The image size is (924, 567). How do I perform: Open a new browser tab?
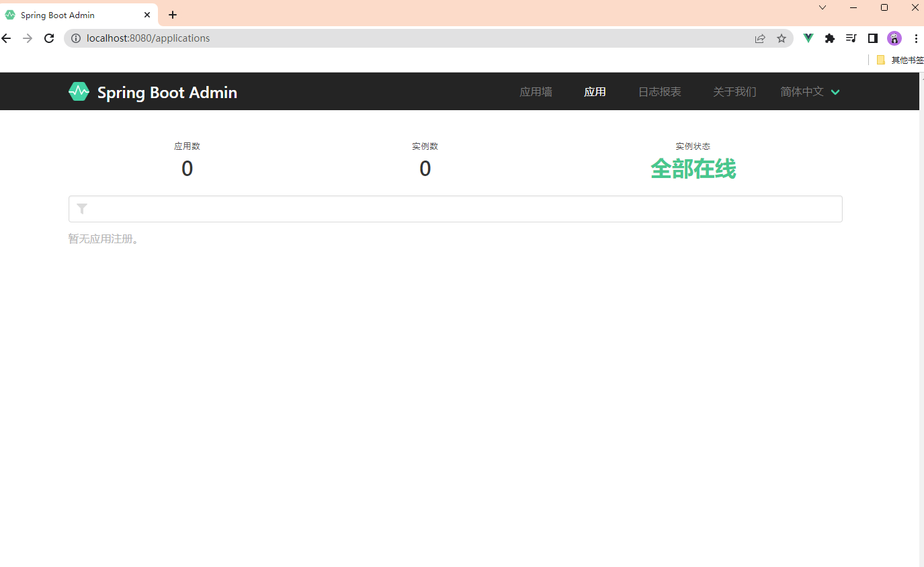(x=173, y=15)
